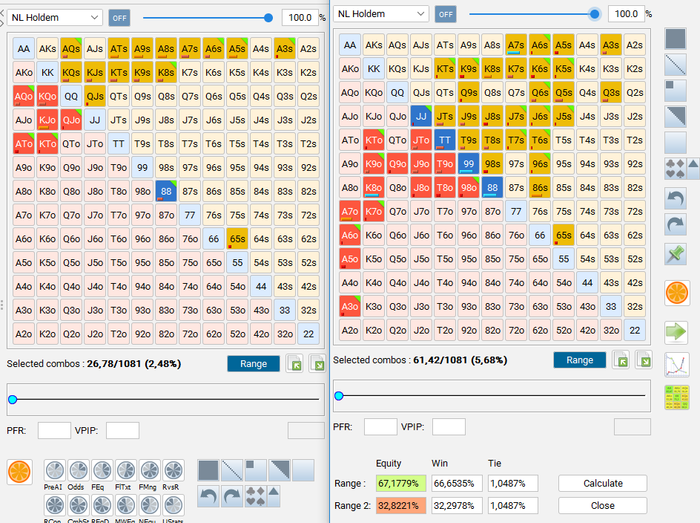Import range icon beside left Range button
Image resolution: width=700 pixels, height=523 pixels.
click(x=295, y=364)
